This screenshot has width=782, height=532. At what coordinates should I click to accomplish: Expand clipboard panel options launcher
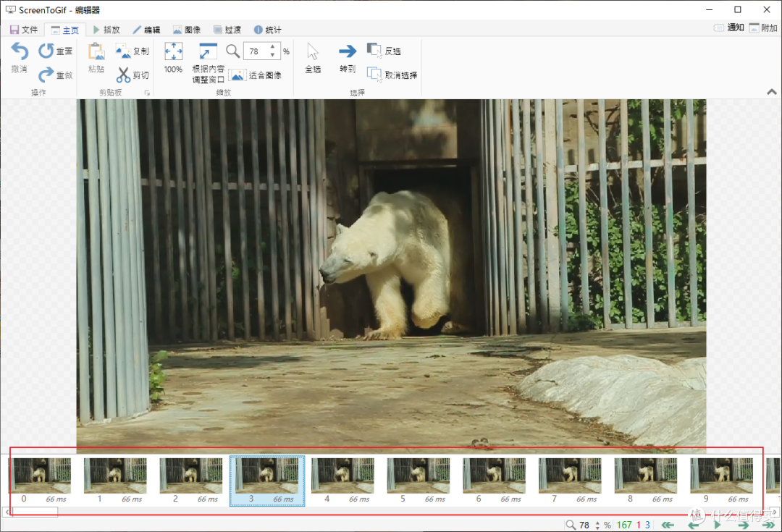[x=147, y=93]
